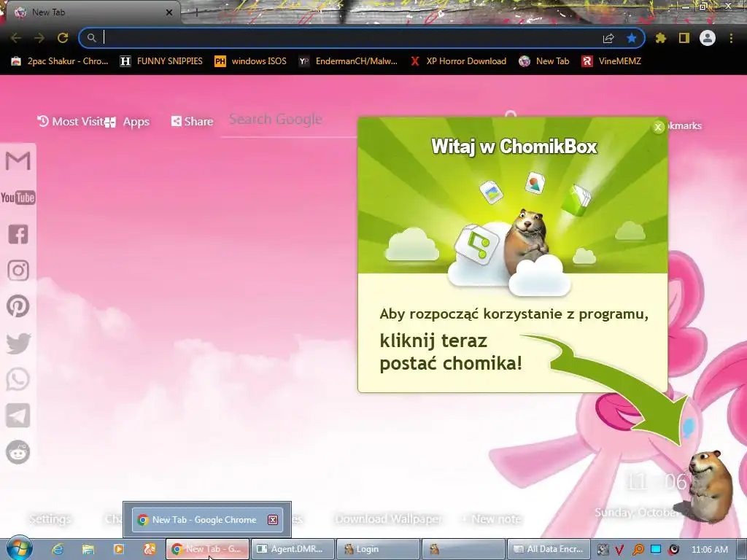Focus the Search Google field
Image resolution: width=747 pixels, height=560 pixels.
pyautogui.click(x=288, y=120)
